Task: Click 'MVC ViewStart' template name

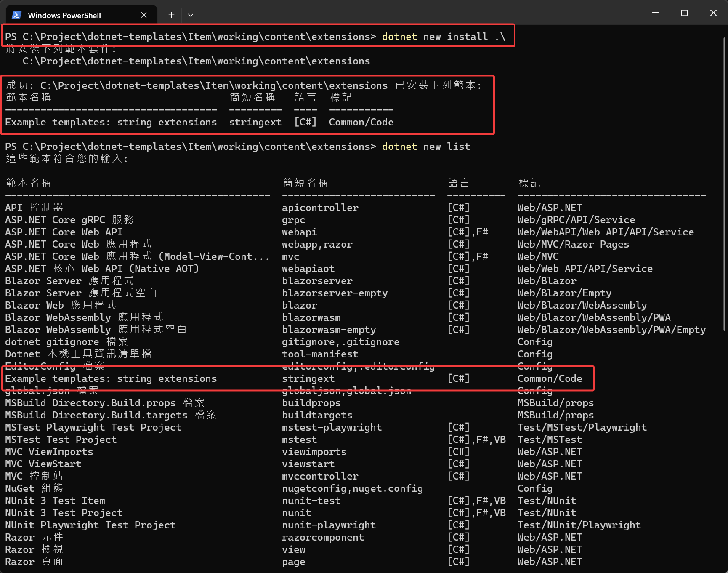Action: tap(43, 464)
